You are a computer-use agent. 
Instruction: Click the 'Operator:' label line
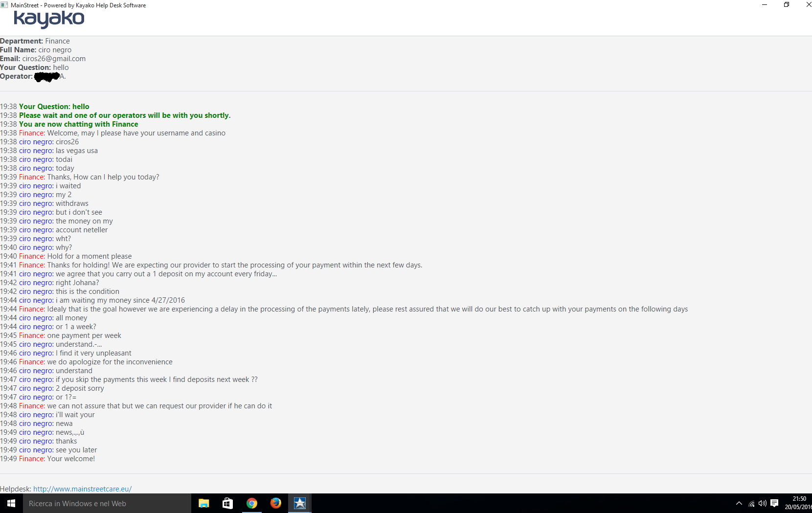(x=33, y=76)
